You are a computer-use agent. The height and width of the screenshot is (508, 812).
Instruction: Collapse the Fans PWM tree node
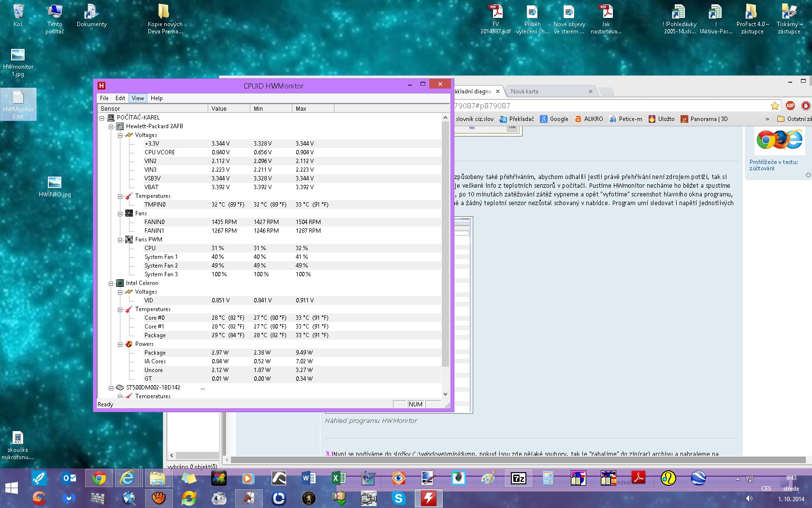click(120, 240)
